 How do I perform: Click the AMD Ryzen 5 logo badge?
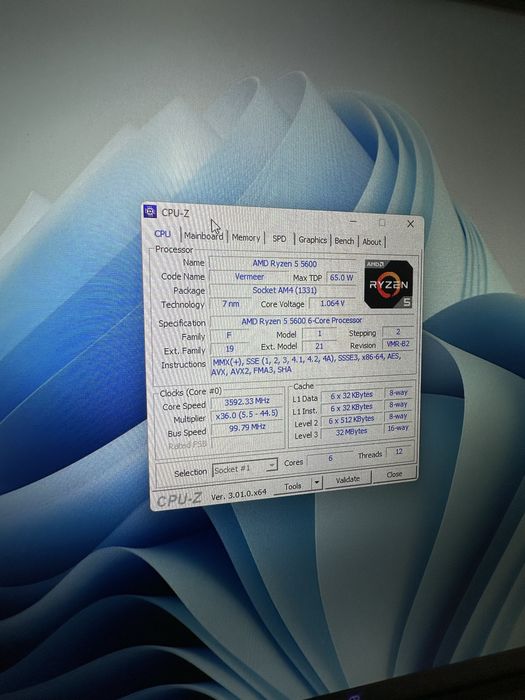tap(388, 284)
